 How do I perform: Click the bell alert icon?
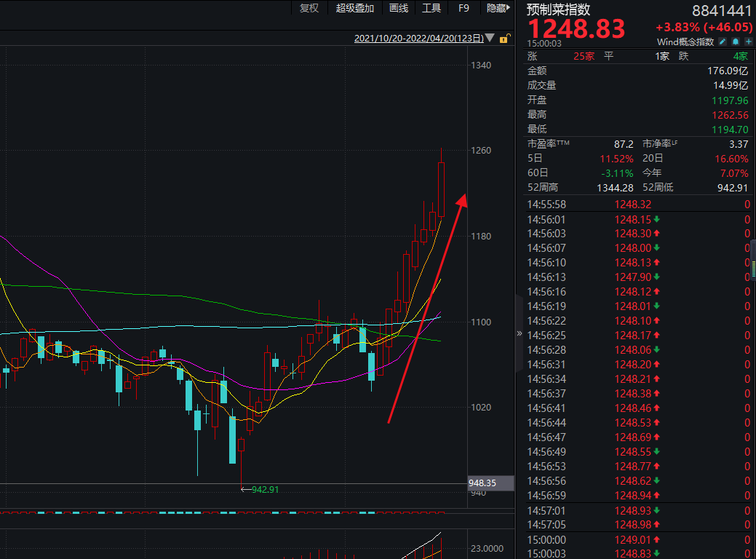click(736, 42)
